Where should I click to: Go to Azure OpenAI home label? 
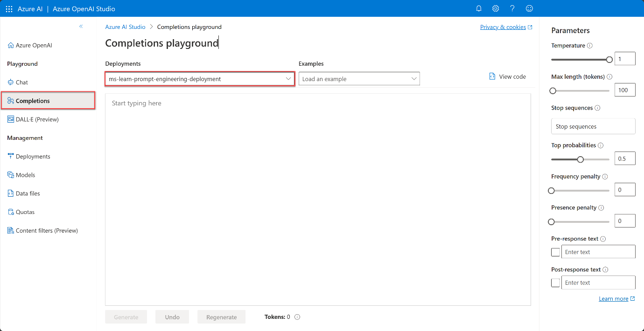coord(34,45)
